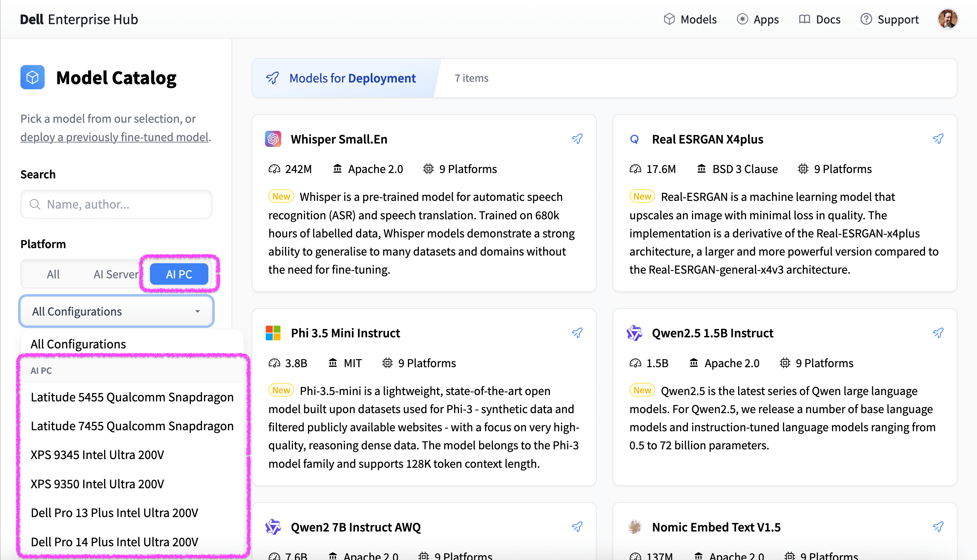Go to Dell Enterprise Hub home
This screenshot has height=560, width=977.
(x=79, y=19)
